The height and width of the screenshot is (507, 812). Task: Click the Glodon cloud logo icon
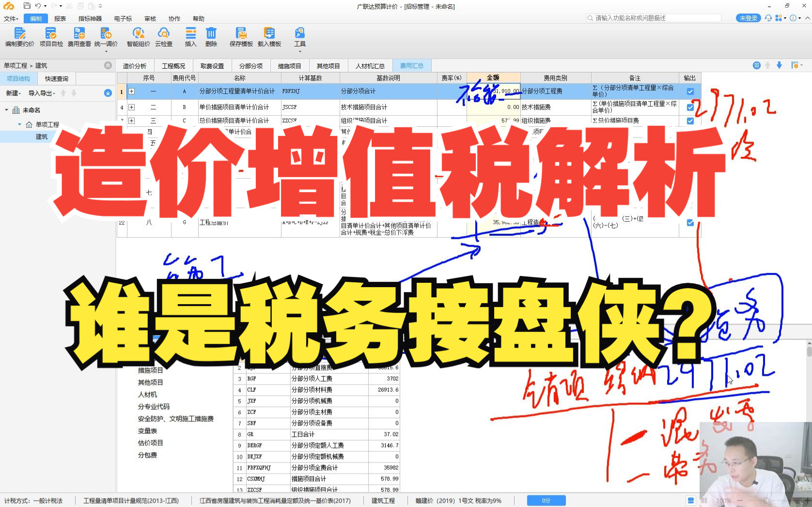pos(9,6)
